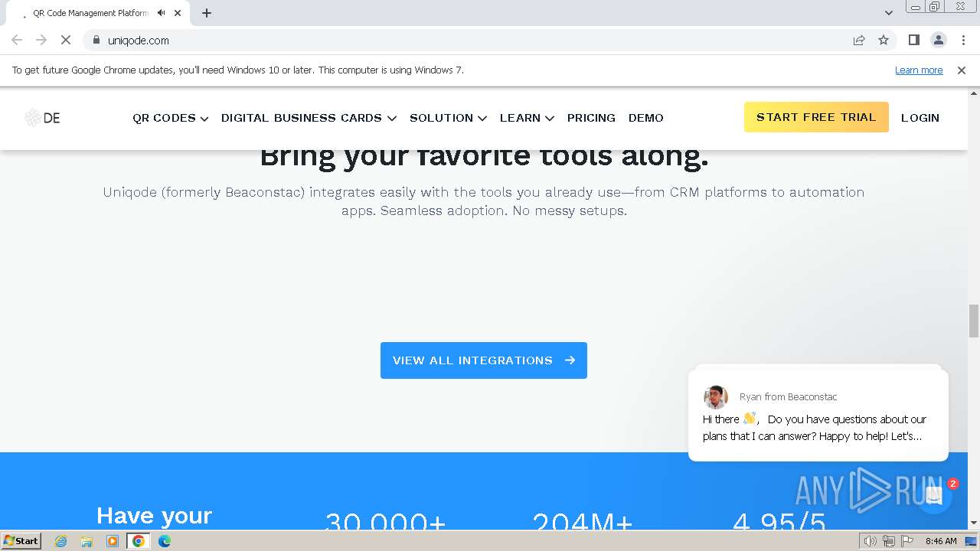This screenshot has height=551, width=980.
Task: Click the volume icon in system tray
Action: click(x=870, y=541)
